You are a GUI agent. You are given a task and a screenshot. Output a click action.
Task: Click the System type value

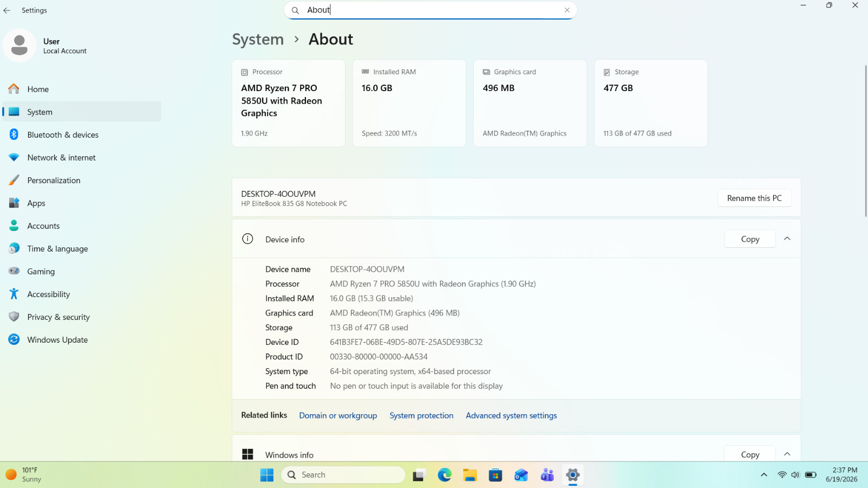[x=410, y=371]
